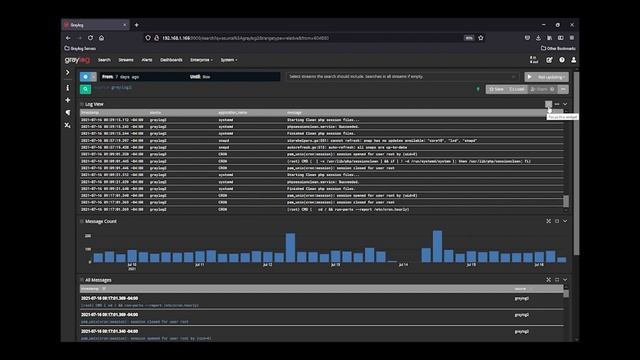This screenshot has height=360, width=640.
Task: Open the 'Not updating' refresh dropdown
Action: coord(551,77)
